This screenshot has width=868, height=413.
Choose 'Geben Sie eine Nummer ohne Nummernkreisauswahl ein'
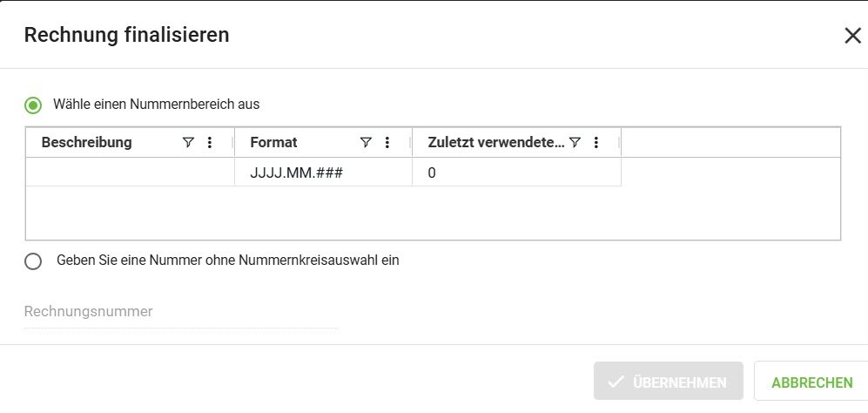(33, 261)
